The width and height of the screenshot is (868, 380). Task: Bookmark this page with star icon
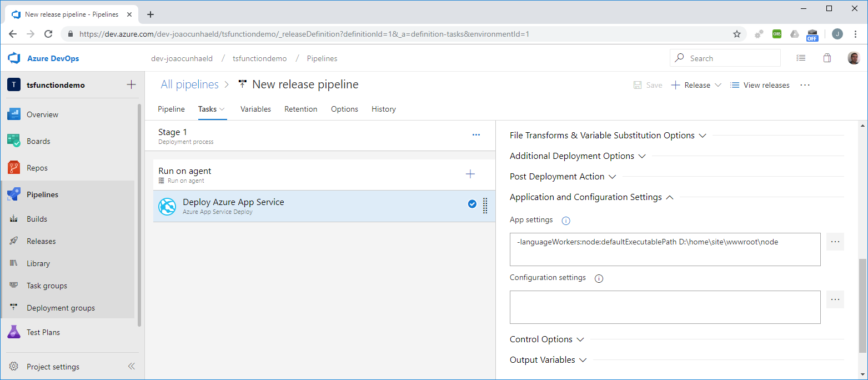[737, 34]
